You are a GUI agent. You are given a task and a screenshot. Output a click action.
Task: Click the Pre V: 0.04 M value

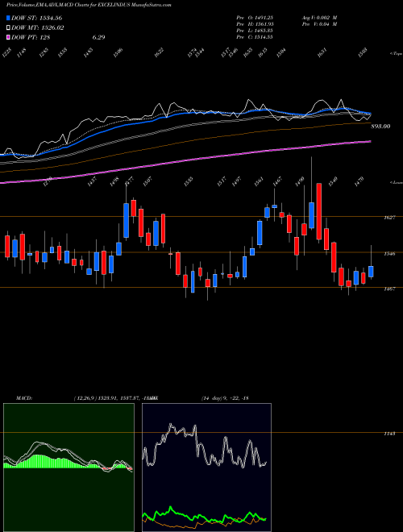[x=319, y=24]
